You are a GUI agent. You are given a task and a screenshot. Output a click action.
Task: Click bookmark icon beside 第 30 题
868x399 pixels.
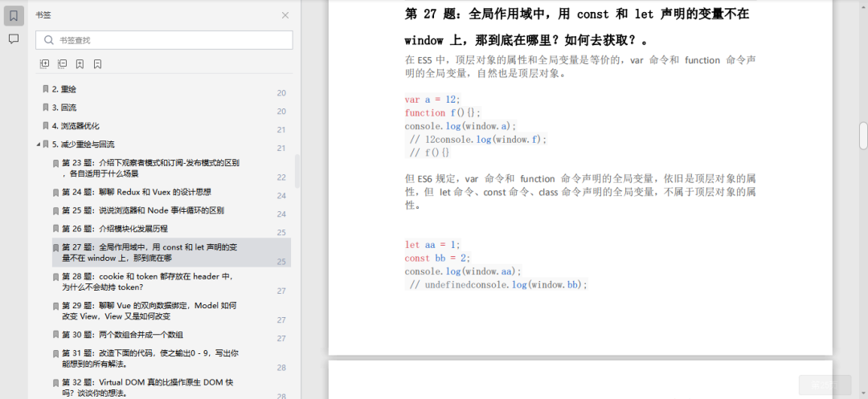click(55, 335)
